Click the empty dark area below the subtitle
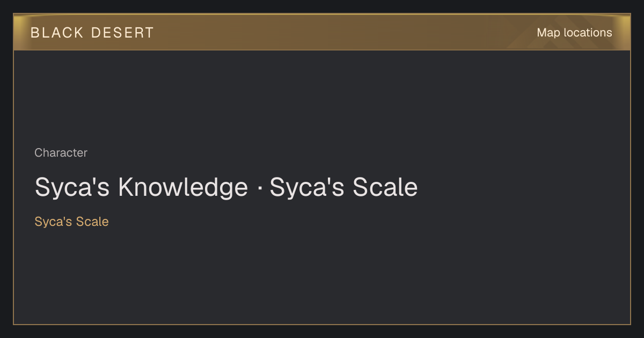This screenshot has height=338, width=644. pos(322,276)
